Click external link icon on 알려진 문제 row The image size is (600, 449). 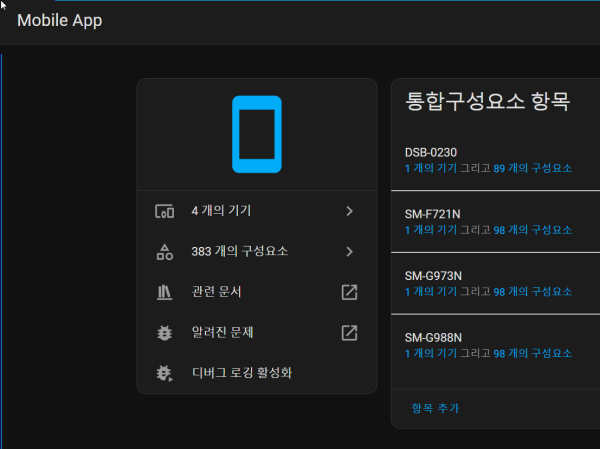point(349,333)
